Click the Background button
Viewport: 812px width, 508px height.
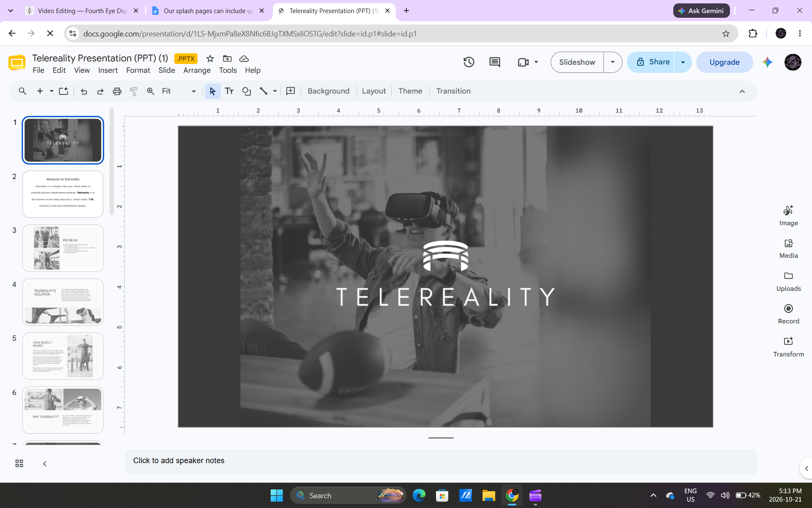[x=329, y=91]
